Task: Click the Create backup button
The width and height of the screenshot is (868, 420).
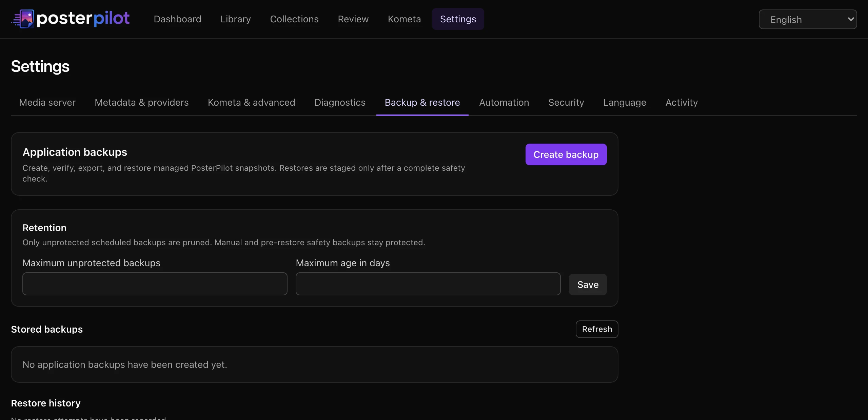Action: pyautogui.click(x=566, y=154)
